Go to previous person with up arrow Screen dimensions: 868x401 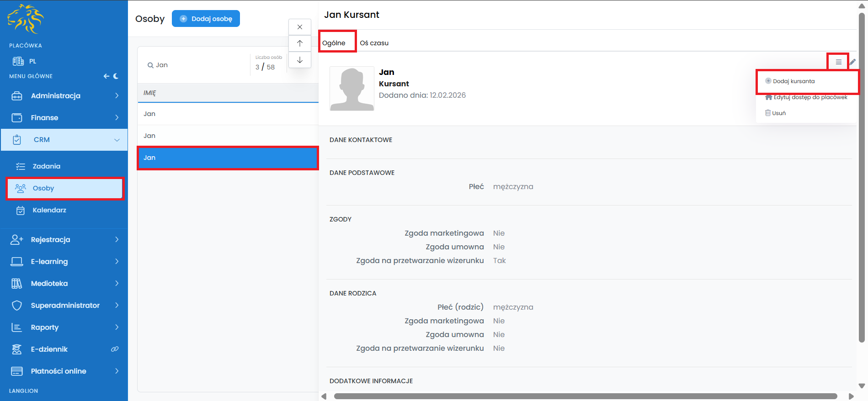(300, 43)
